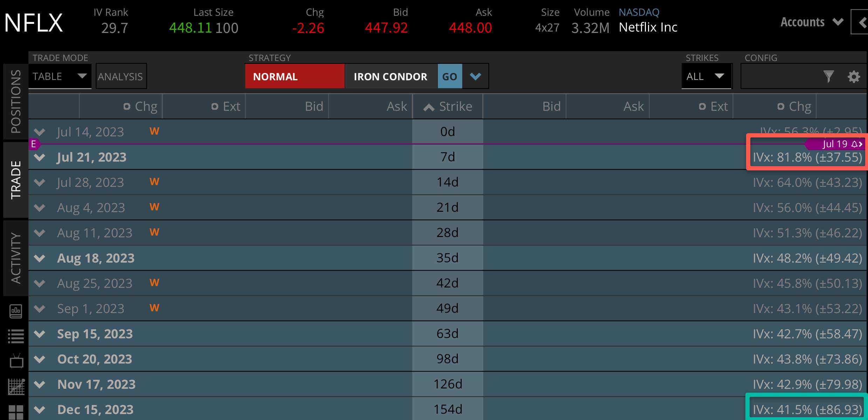This screenshot has height=420, width=868.
Task: Open the line chart grid icon
Action: (16, 387)
